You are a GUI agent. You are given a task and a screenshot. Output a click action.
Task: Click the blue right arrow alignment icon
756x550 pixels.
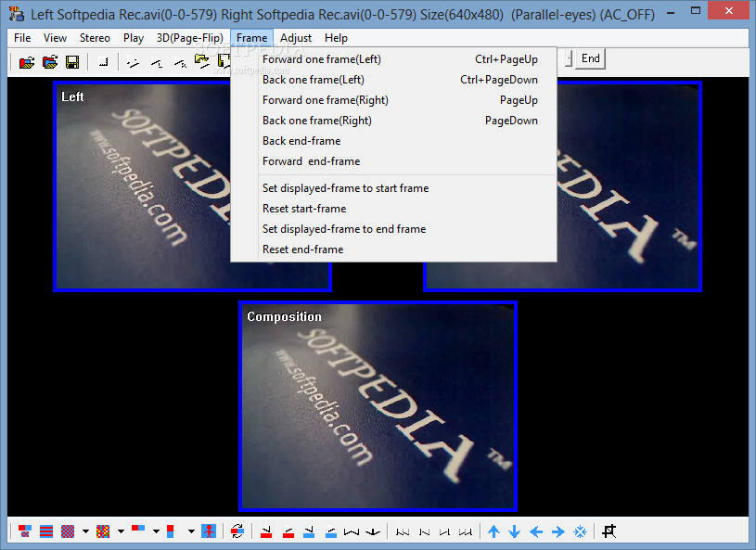pos(557,531)
